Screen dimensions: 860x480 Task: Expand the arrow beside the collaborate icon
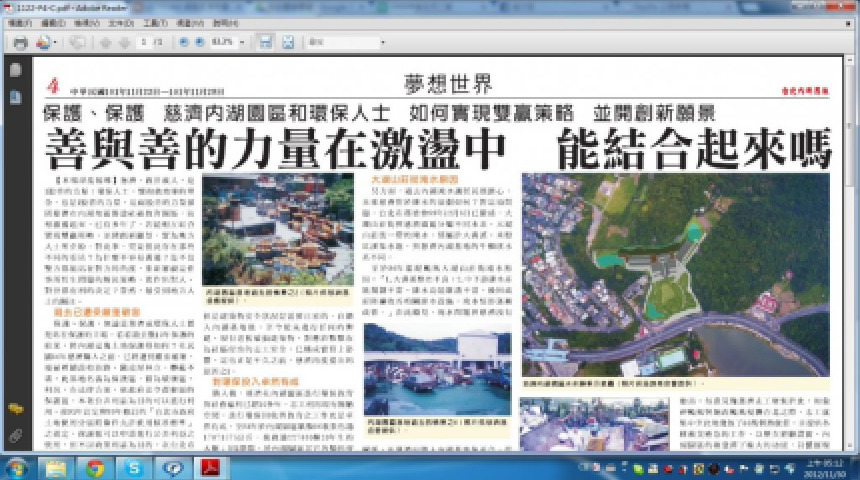[x=55, y=42]
